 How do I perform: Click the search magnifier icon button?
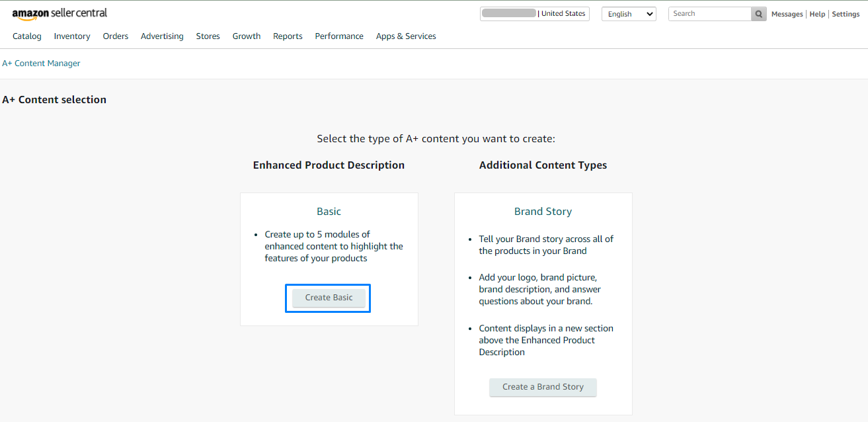pos(759,14)
